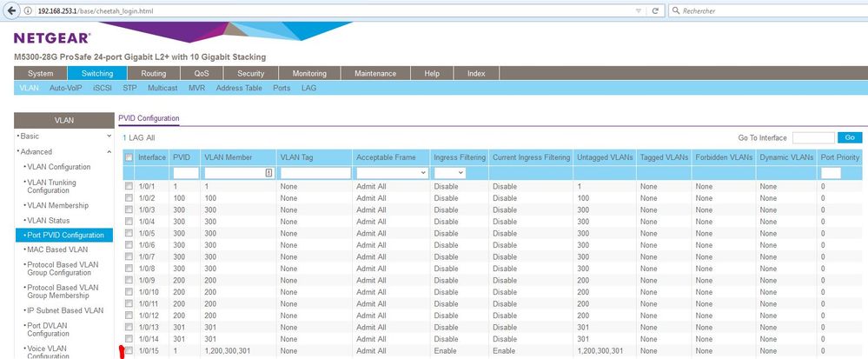The image size is (868, 359).
Task: Click the PVID filter text field
Action: tap(185, 173)
